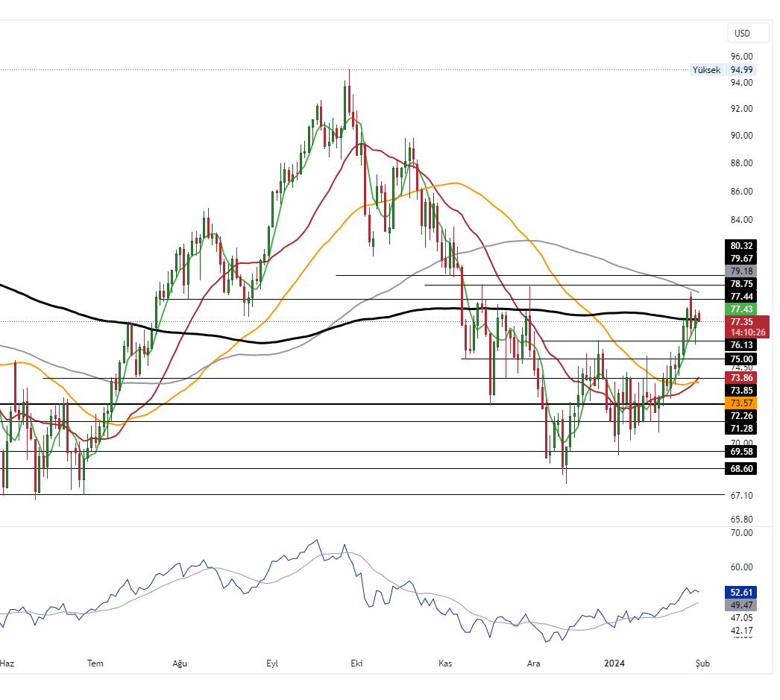Click the 2024 label on the time axis
This screenshot has width=780, height=700.
614,663
